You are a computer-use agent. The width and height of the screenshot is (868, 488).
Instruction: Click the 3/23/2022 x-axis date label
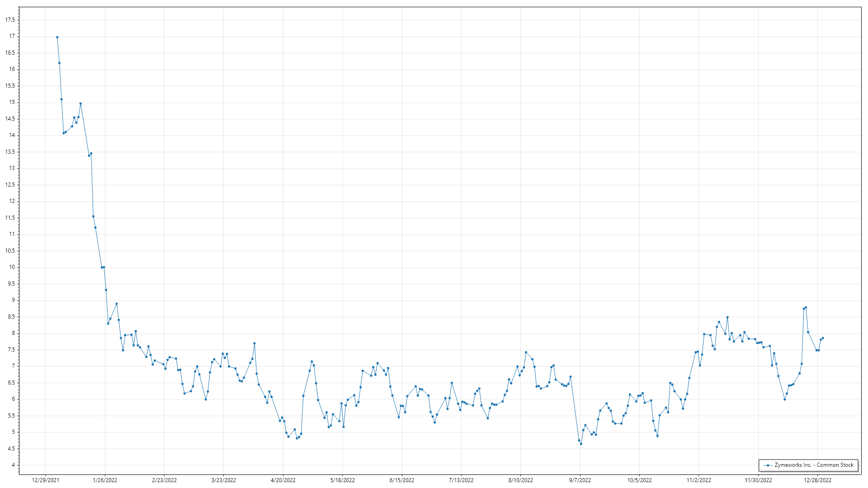[224, 480]
